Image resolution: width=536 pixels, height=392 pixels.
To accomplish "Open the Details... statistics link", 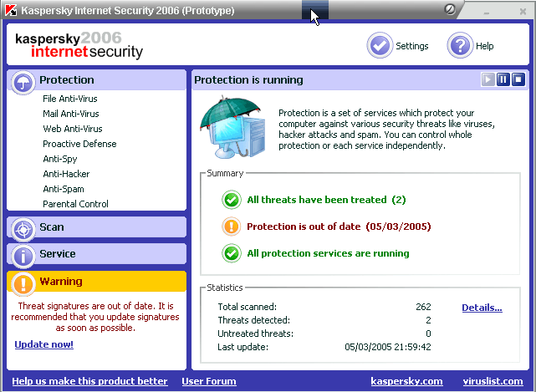I will coord(482,308).
